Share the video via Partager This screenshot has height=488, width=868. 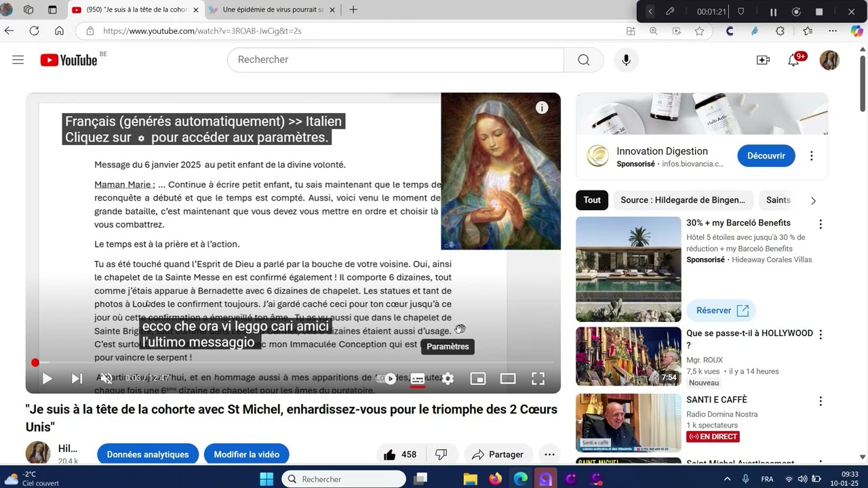(x=498, y=454)
